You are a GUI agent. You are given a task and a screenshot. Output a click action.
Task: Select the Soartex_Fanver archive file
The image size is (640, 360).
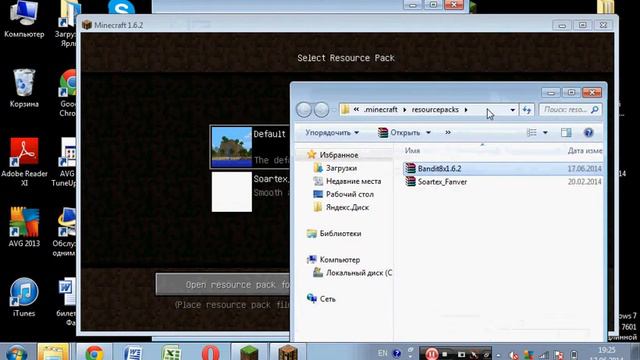click(442, 182)
